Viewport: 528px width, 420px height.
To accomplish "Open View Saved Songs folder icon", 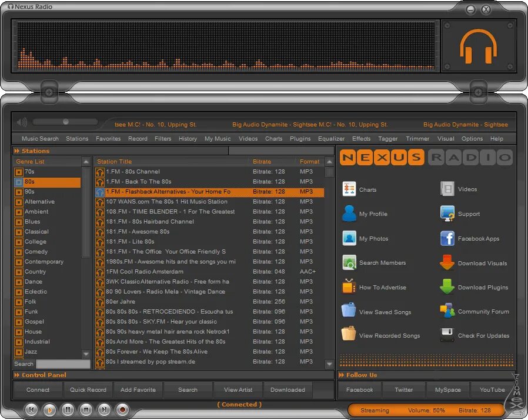I will [x=349, y=310].
